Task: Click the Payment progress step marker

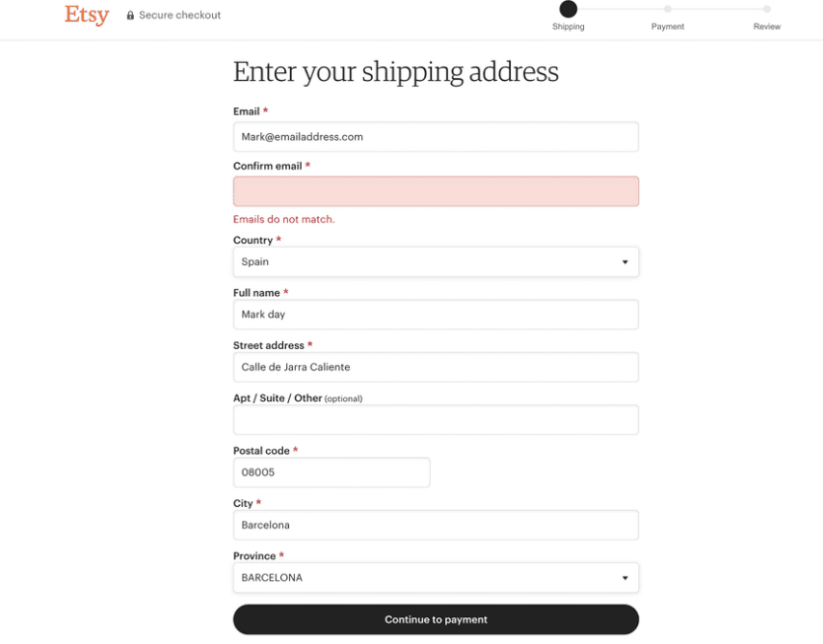Action: click(668, 11)
